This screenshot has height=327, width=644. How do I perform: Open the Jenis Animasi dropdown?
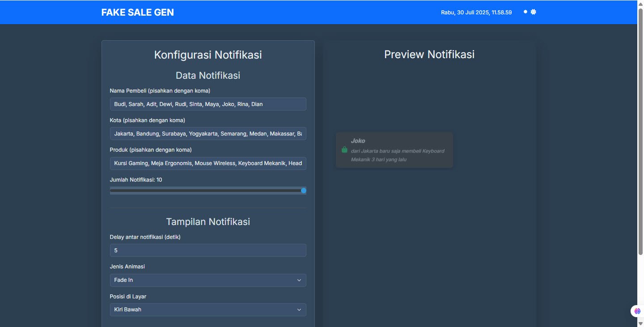pos(208,280)
